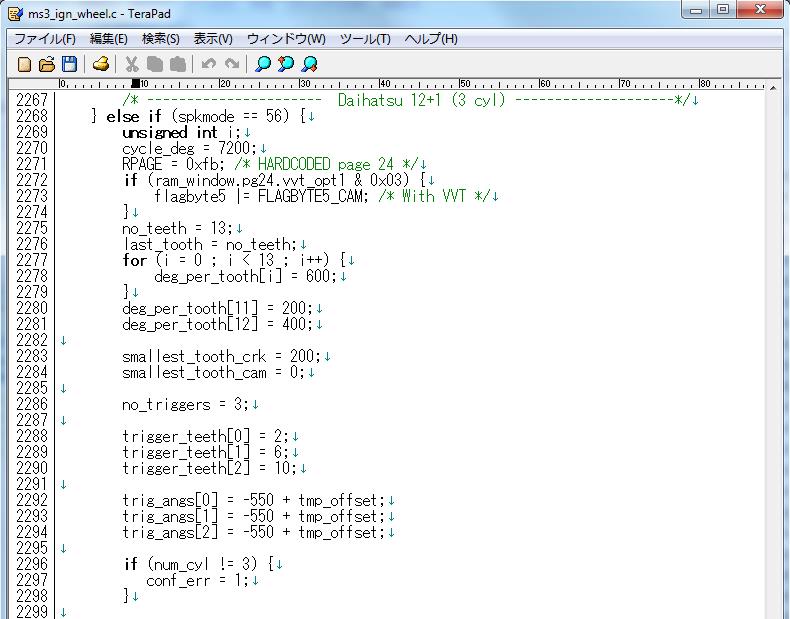Open the 表示(V) menu

point(213,39)
